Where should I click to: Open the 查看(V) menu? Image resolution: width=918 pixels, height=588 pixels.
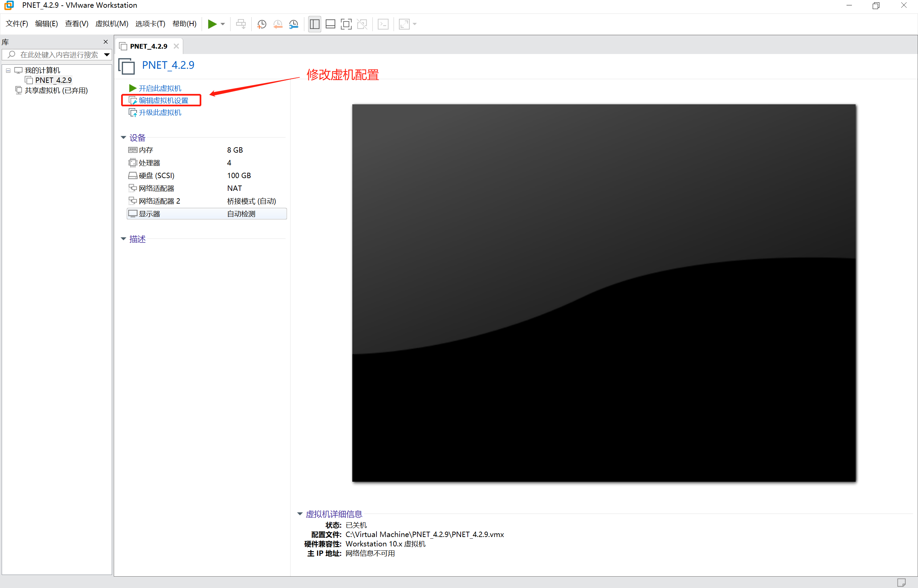[x=76, y=24]
